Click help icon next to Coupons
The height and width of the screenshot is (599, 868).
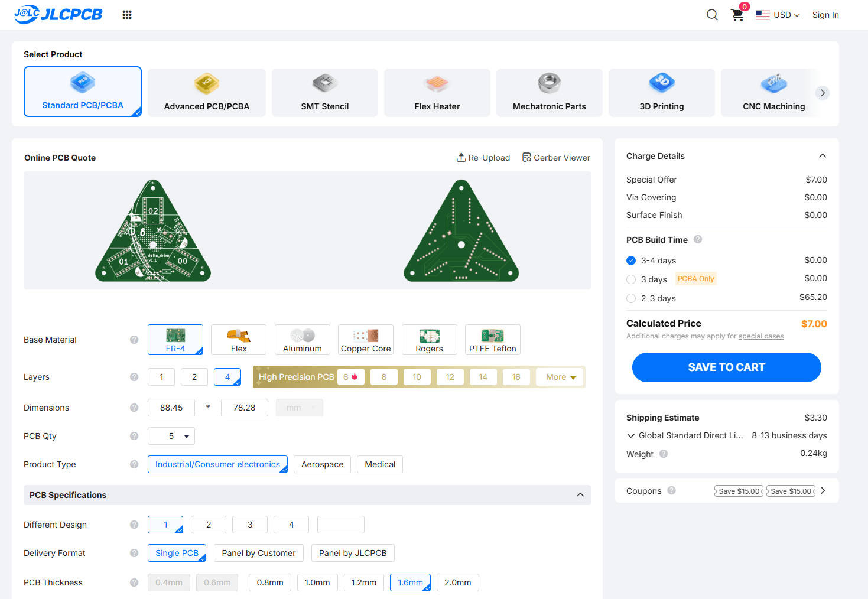tap(672, 490)
